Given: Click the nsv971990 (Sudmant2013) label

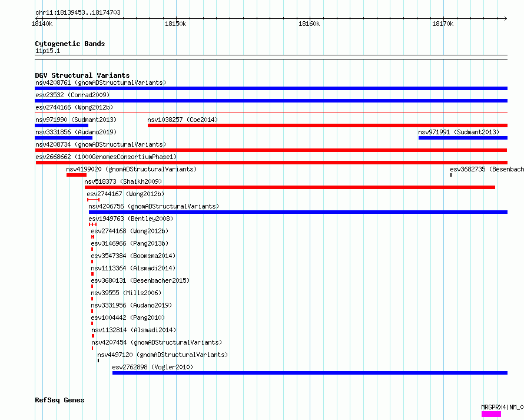Looking at the screenshot, I should [x=76, y=120].
